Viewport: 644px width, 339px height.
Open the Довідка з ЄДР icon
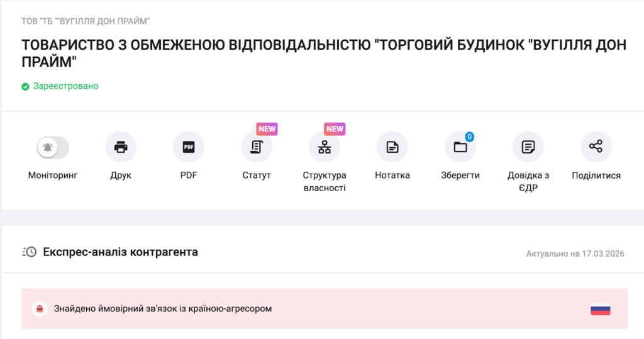pyautogui.click(x=528, y=147)
